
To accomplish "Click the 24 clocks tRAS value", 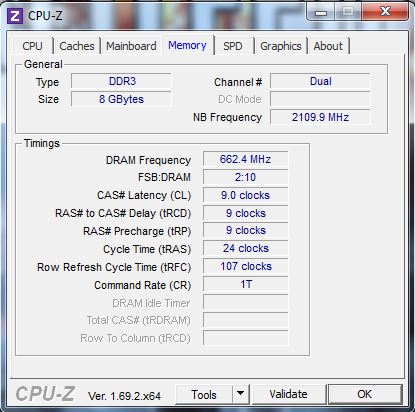I will tap(246, 248).
